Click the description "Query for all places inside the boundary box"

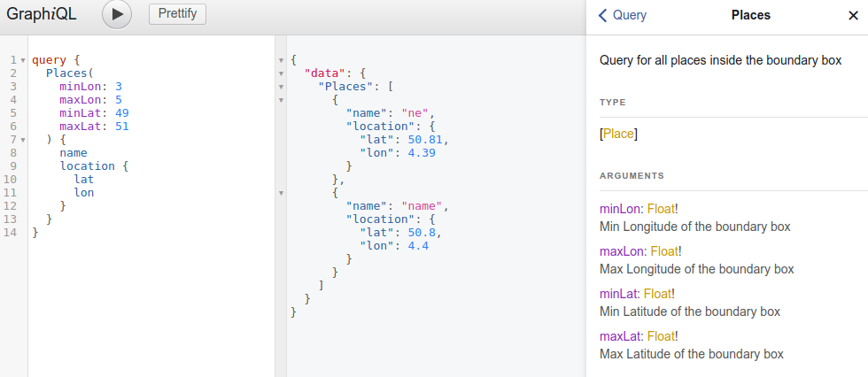[720, 60]
